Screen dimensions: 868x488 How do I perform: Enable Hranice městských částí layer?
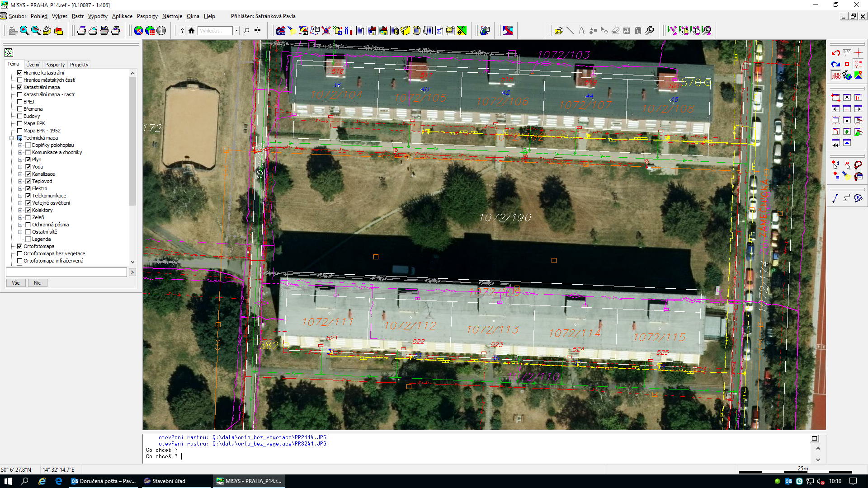click(x=19, y=80)
